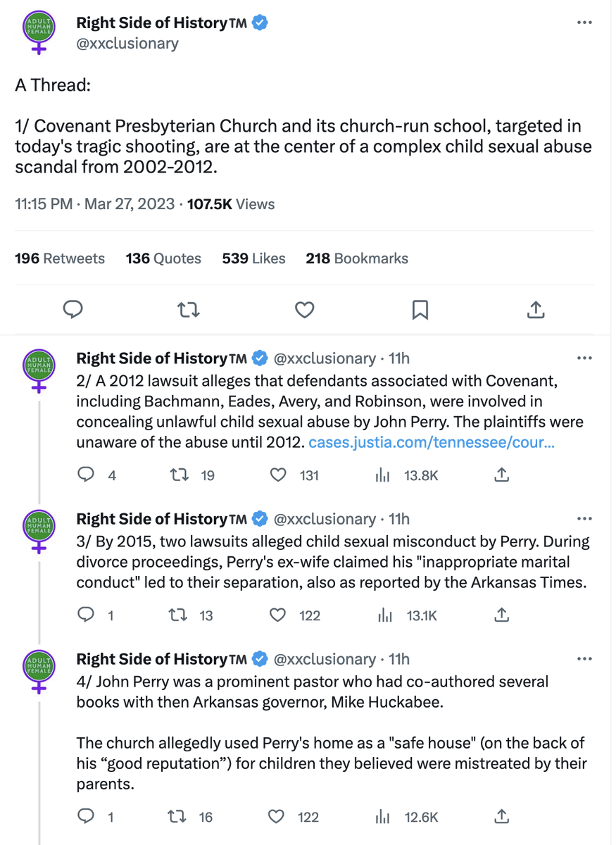Viewport: 616px width, 845px height.
Task: Open the cases.justia.com lawsuit link
Action: click(432, 443)
